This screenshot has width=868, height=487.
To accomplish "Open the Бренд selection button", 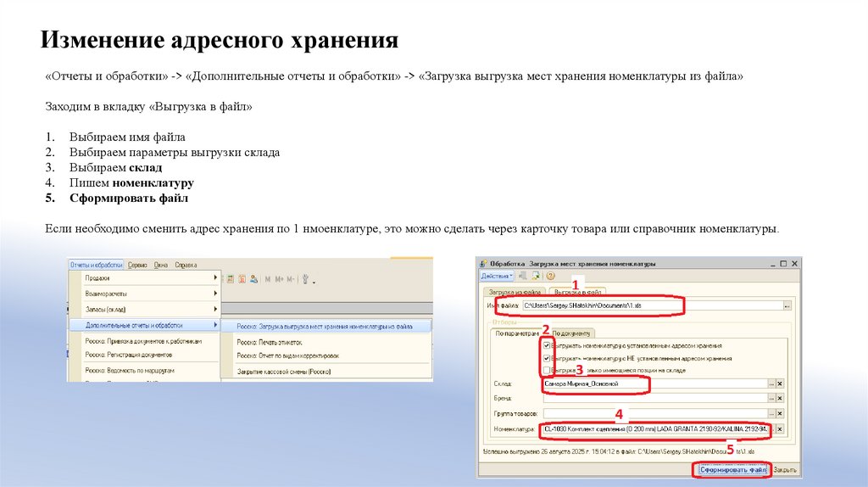I will click(771, 398).
